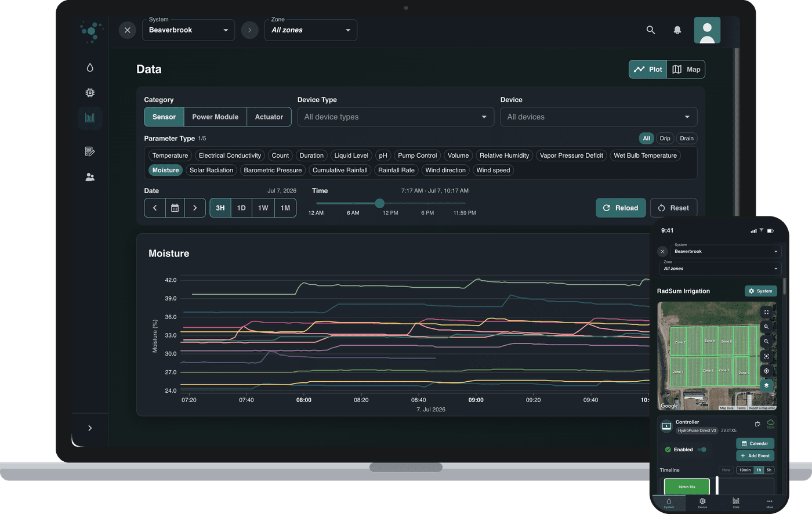Toggle the pH parameter chip
The image size is (812, 514).
click(383, 155)
